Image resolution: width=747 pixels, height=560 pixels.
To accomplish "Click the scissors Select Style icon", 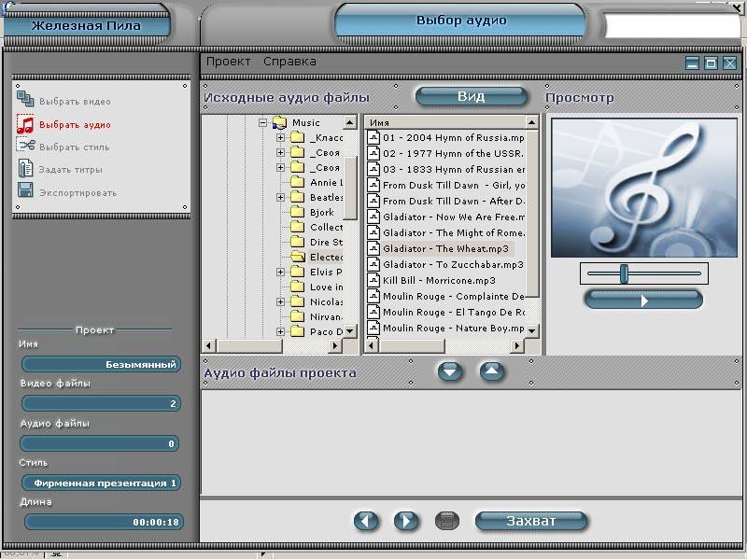I will [x=25, y=146].
